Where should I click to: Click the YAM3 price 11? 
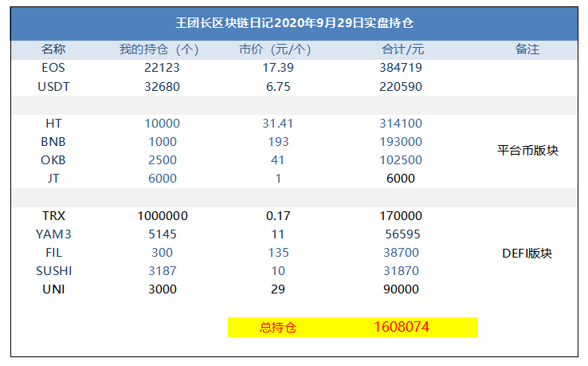pyautogui.click(x=278, y=234)
